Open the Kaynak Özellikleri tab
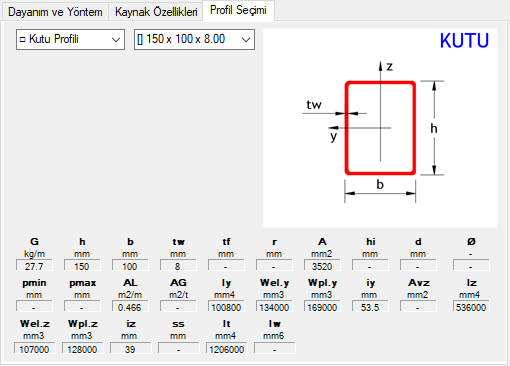Image resolution: width=510 pixels, height=366 pixels. (x=156, y=12)
